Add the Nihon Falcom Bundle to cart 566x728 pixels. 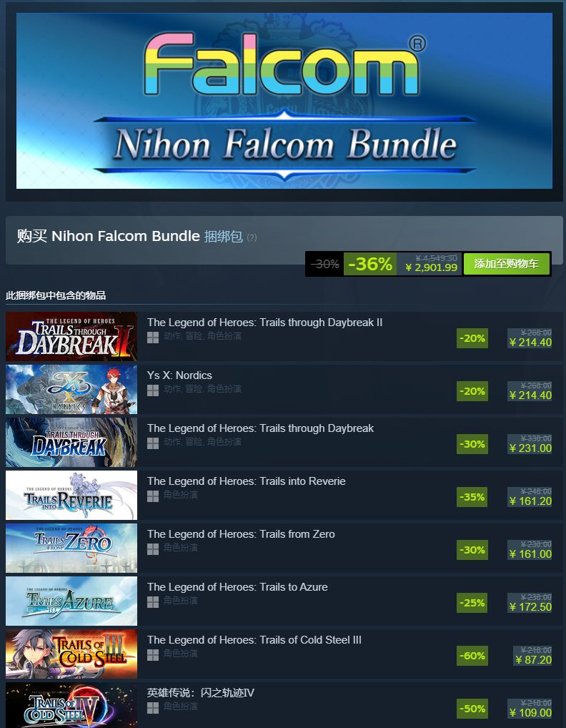[x=507, y=264]
